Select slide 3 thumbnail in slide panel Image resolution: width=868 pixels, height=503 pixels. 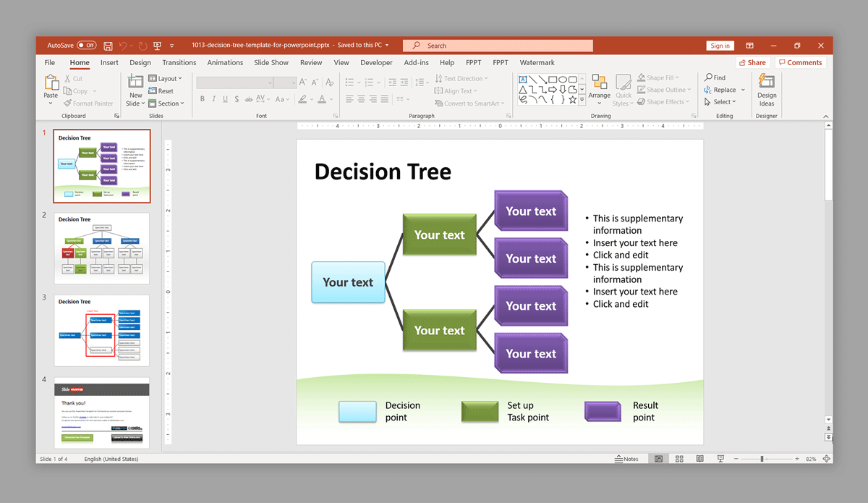[x=102, y=330]
